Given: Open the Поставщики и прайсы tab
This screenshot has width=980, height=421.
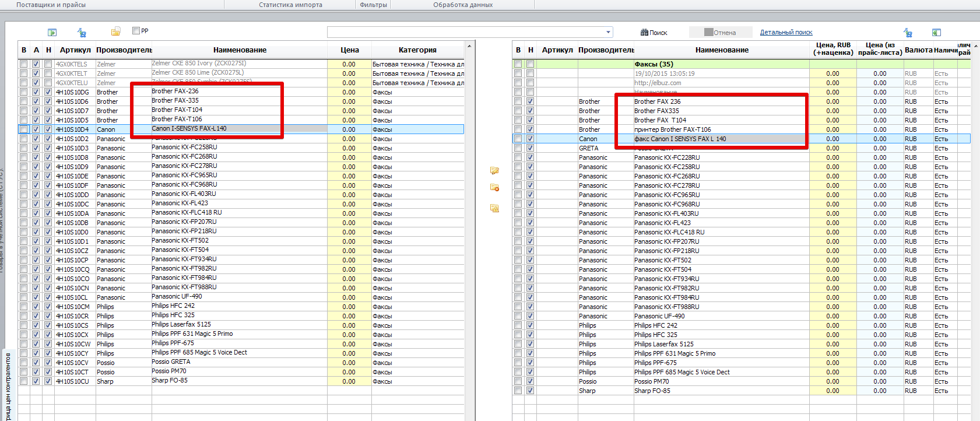Looking at the screenshot, I should coord(51,5).
